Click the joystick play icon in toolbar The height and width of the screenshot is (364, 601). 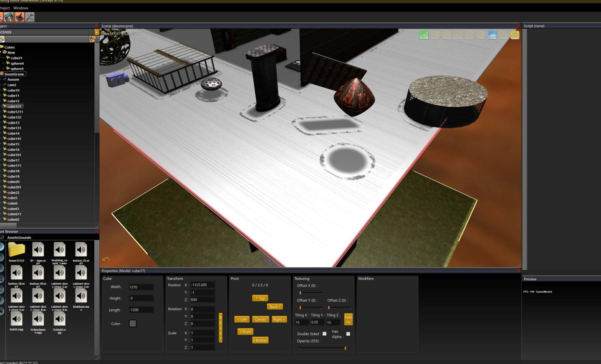coord(19,17)
